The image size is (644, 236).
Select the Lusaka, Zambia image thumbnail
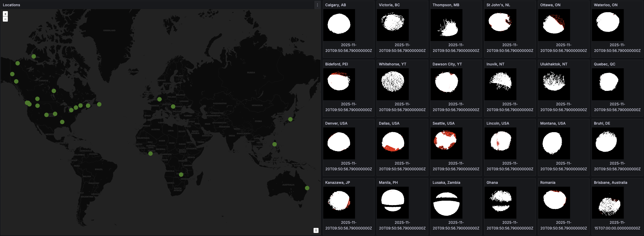(x=446, y=203)
